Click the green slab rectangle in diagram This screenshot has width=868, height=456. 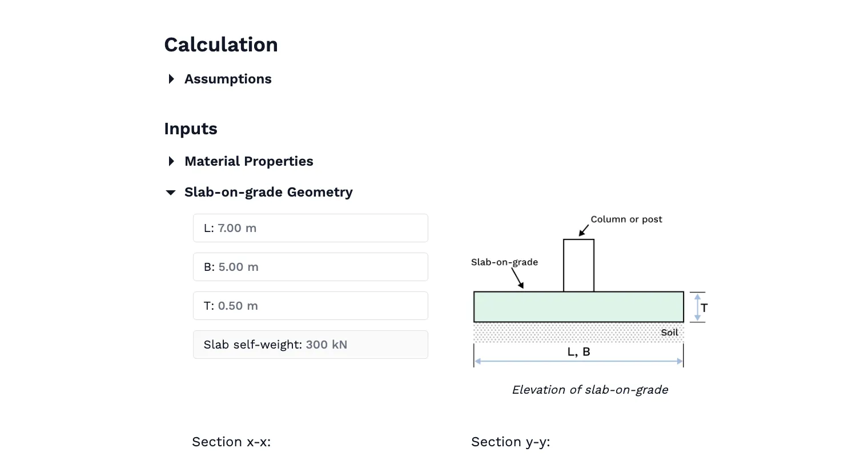[578, 307]
